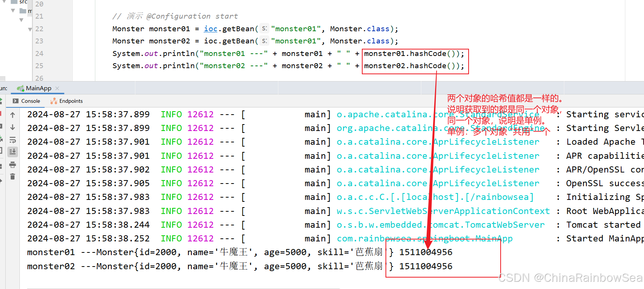Click the monster02 output line in console

coord(240,267)
